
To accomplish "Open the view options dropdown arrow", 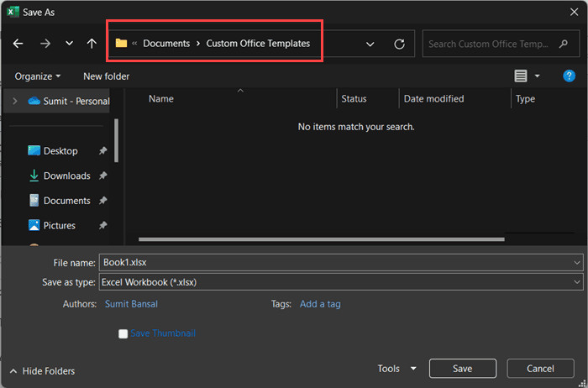I will coord(537,76).
